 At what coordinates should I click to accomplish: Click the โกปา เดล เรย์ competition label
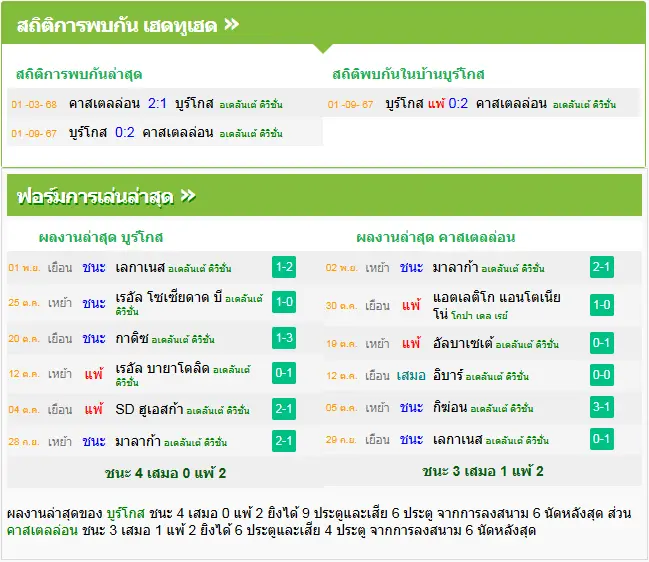[x=479, y=316]
